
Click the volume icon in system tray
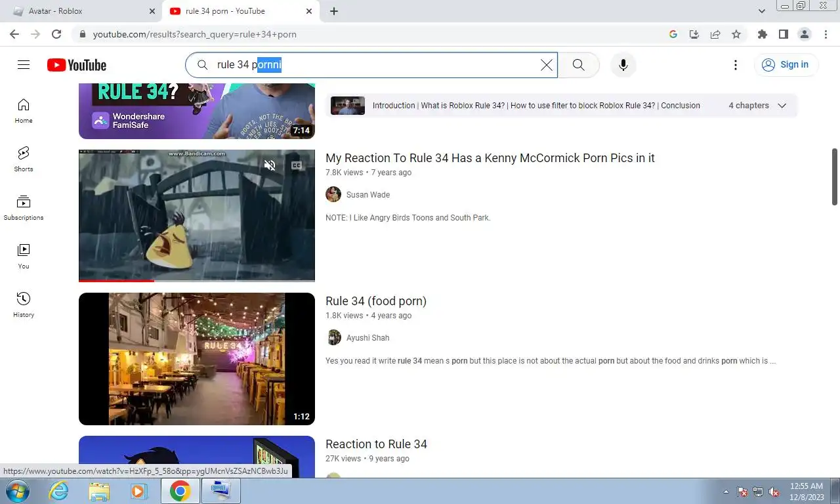(x=774, y=492)
